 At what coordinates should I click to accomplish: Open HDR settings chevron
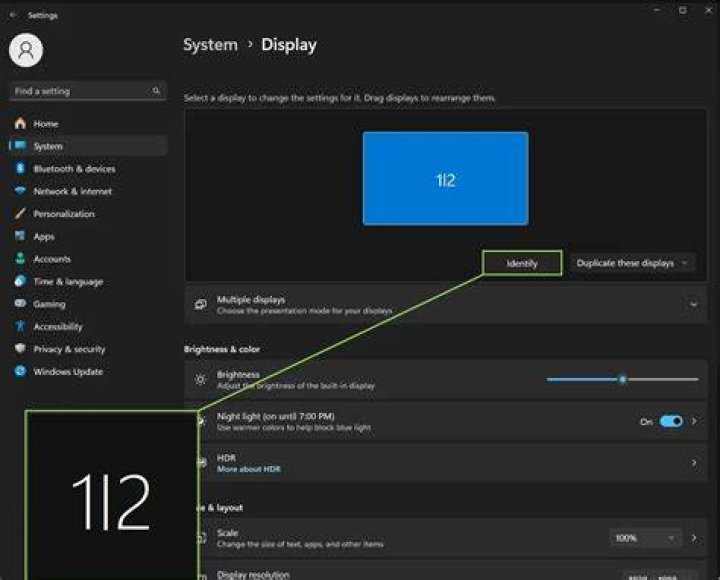[x=694, y=463]
